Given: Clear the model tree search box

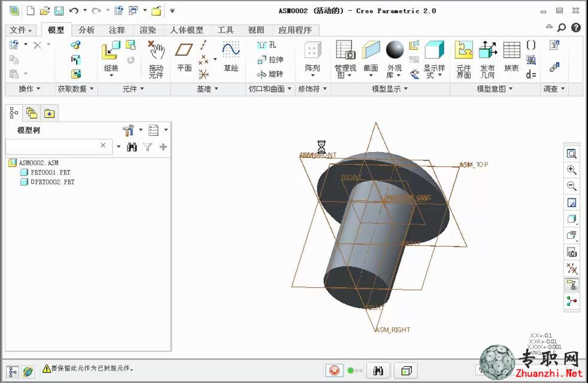Looking at the screenshot, I should (103, 145).
